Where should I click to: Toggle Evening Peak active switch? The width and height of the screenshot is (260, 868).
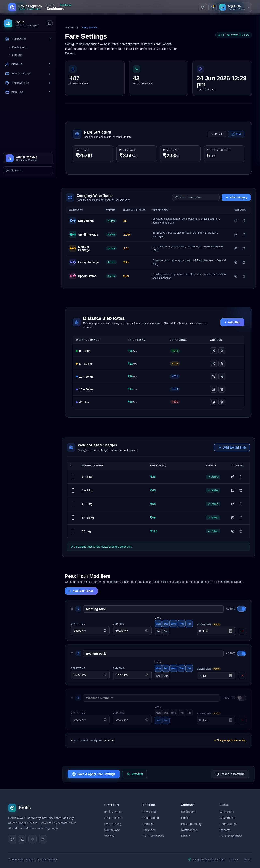coord(242,653)
